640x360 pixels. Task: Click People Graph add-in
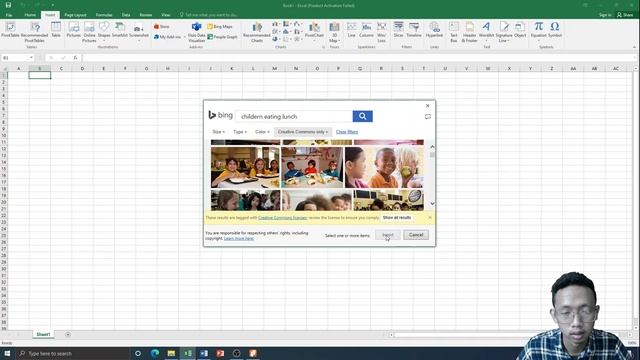(222, 37)
